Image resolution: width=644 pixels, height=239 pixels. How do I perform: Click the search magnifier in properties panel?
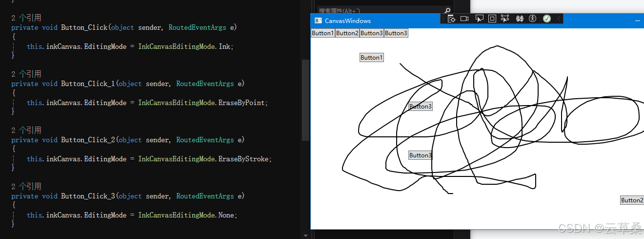tap(447, 10)
